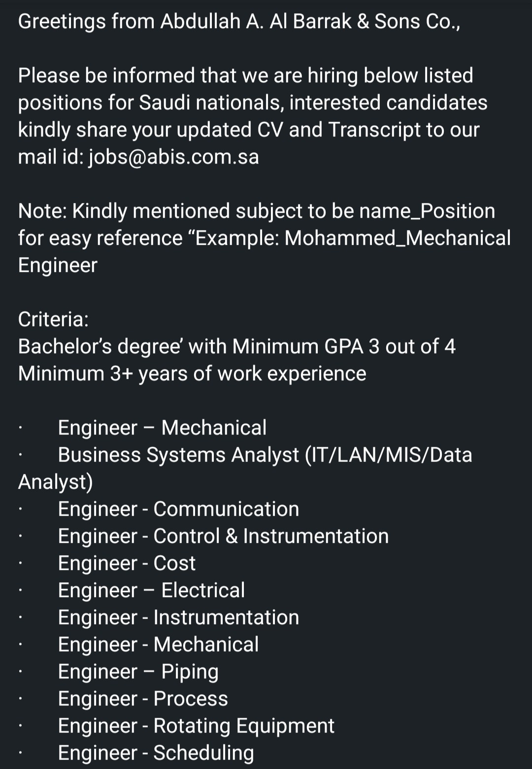
Task: Click Engineer - Mechanical listed right after Instrumentation
Action: tap(158, 644)
